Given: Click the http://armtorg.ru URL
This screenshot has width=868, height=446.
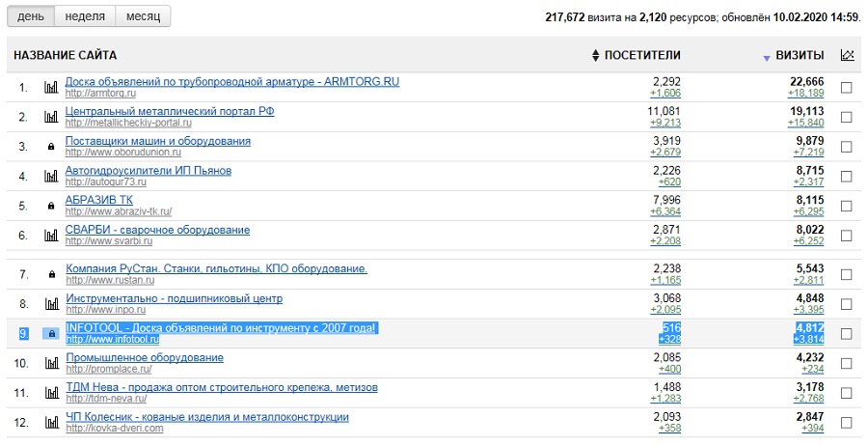Looking at the screenshot, I should [x=100, y=93].
